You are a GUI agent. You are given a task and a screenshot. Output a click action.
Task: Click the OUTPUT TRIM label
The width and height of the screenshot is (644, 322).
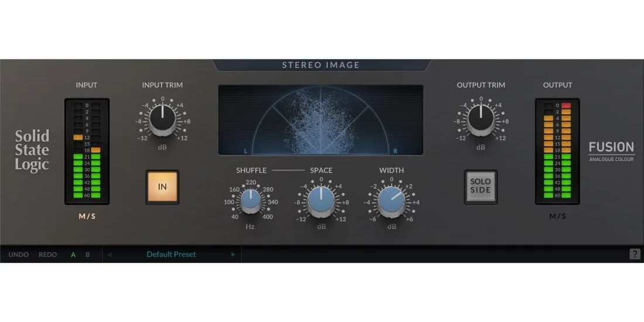(481, 85)
